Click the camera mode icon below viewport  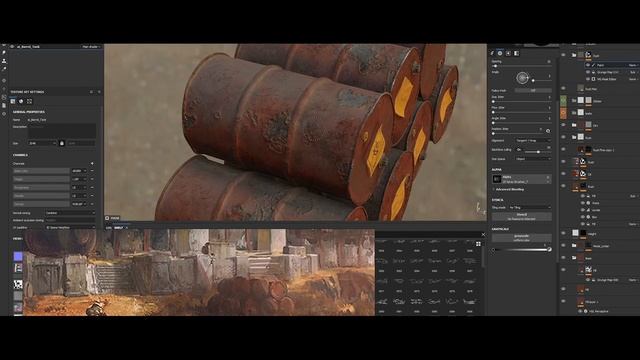coord(107,218)
